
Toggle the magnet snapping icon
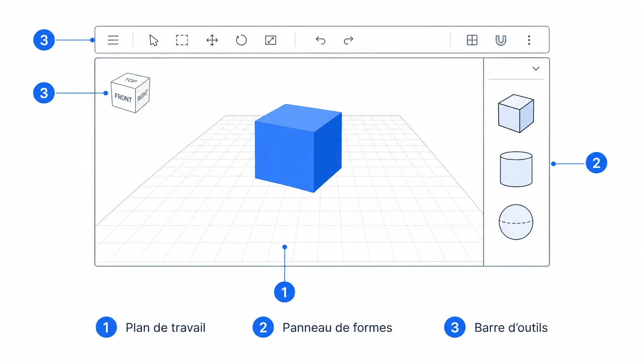coord(501,40)
